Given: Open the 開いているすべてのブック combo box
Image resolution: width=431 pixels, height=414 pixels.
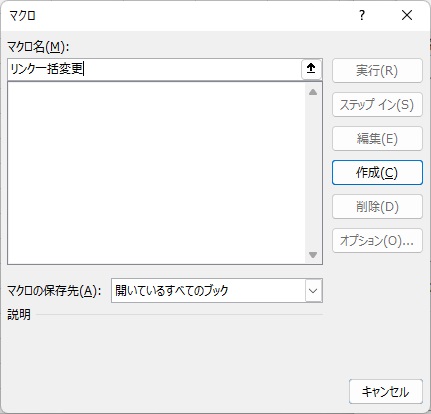Looking at the screenshot, I should [217, 291].
